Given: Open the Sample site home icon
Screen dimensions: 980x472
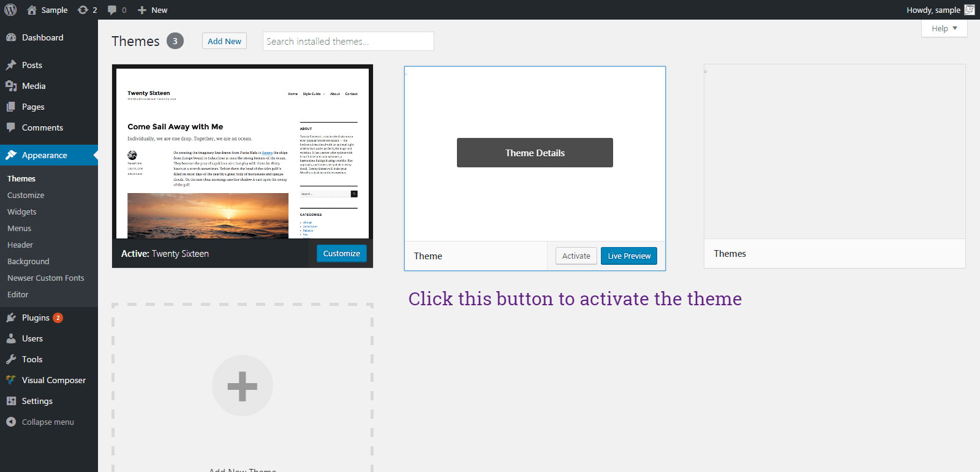Looking at the screenshot, I should [32, 10].
